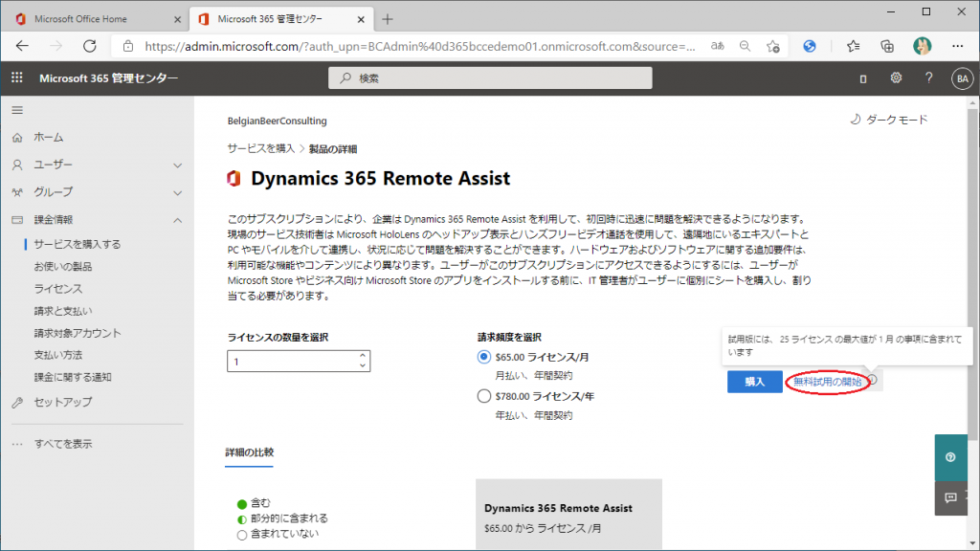The image size is (980, 551).
Task: Open 課金に関する通知 in sidebar
Action: pyautogui.click(x=73, y=377)
